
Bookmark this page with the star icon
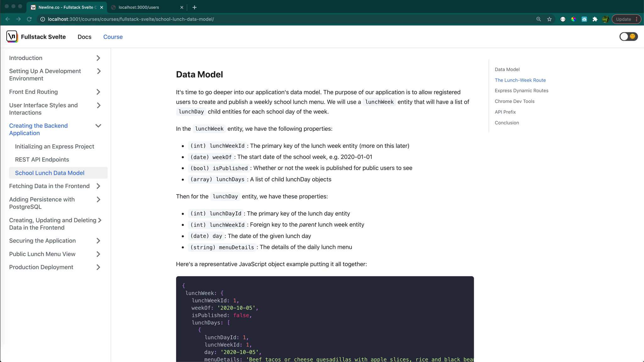pyautogui.click(x=549, y=19)
